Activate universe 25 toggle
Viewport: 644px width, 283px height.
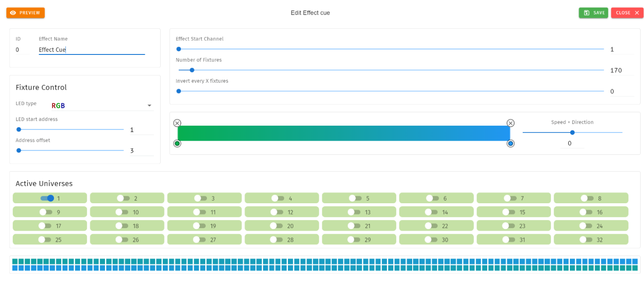tap(45, 239)
